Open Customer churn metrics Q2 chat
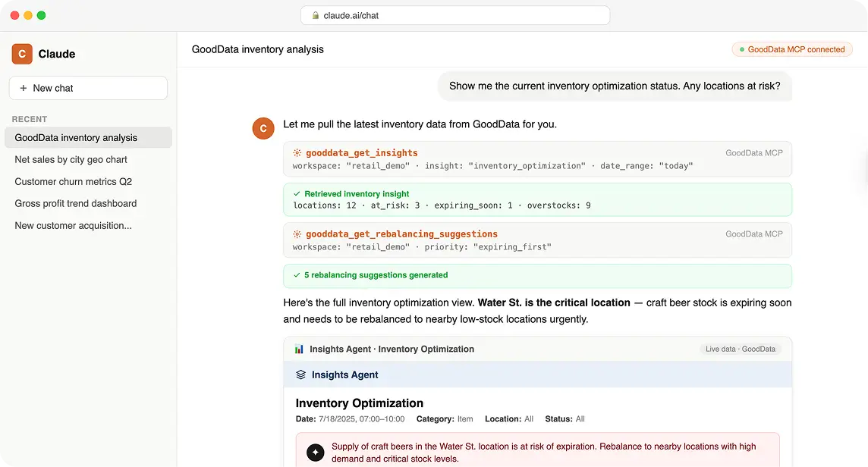868x467 pixels. coord(73,181)
